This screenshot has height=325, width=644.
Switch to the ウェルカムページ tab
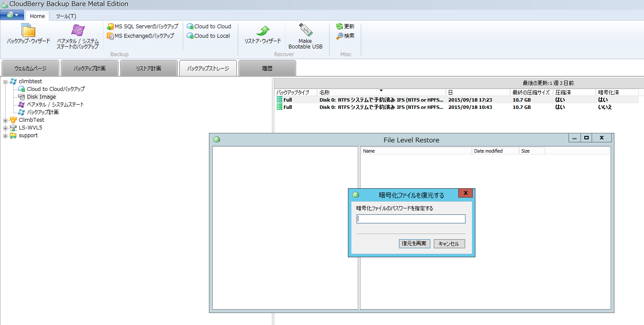[x=30, y=68]
